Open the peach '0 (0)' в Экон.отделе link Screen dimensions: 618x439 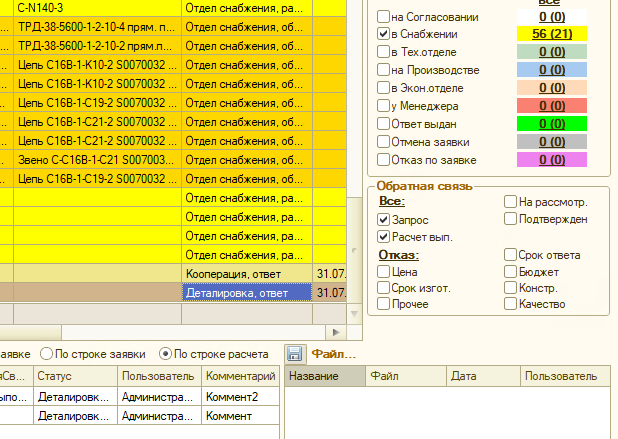coord(552,87)
